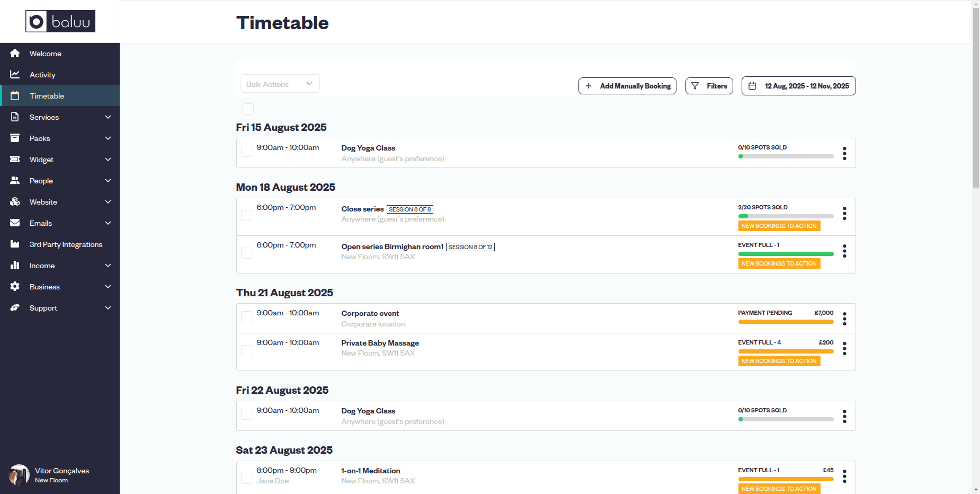Viewport: 980px width, 494px height.
Task: Open the Filters panel
Action: [709, 86]
